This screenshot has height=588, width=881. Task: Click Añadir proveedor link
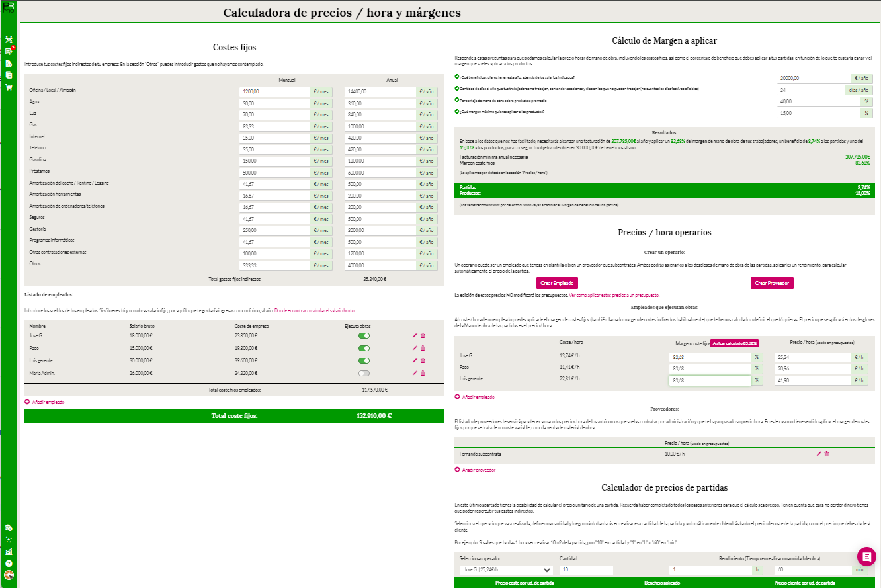pyautogui.click(x=475, y=470)
